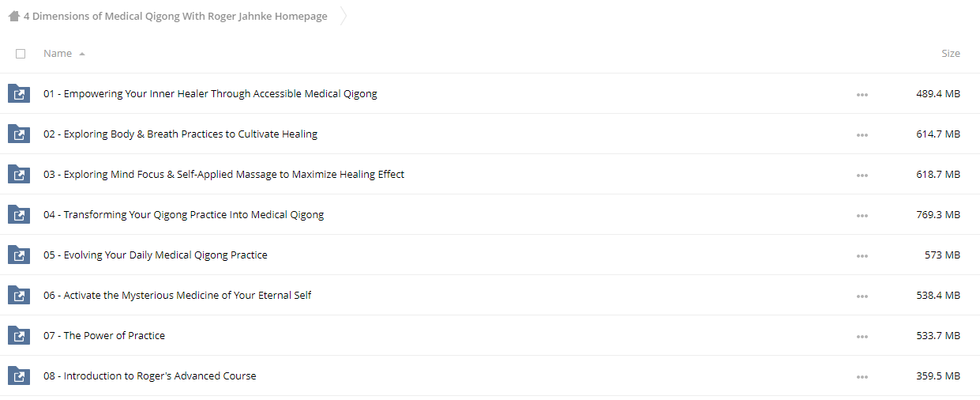
Task: Click shared folder icon for 04 - Transforming Your Qigong Practice
Action: (18, 214)
